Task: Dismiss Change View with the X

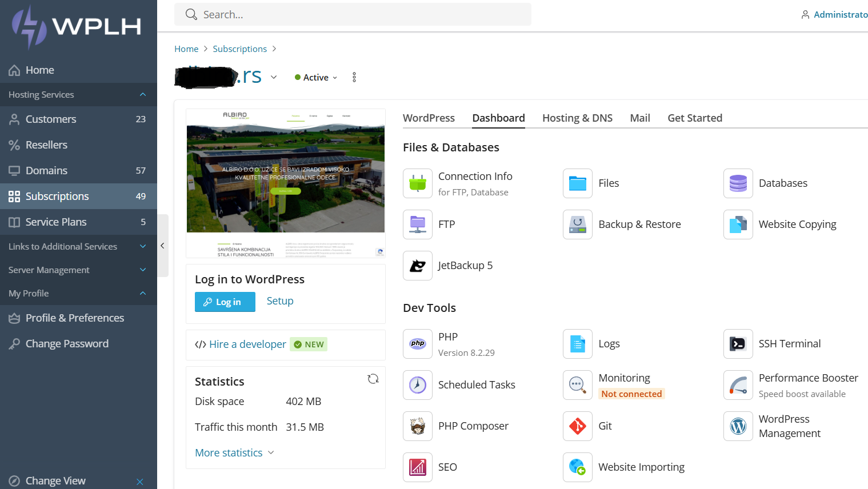Action: click(140, 482)
